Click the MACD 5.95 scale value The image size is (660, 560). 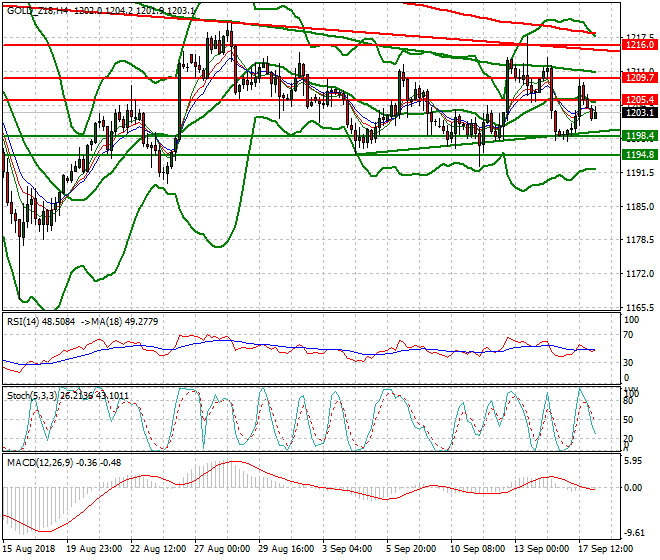(633, 461)
